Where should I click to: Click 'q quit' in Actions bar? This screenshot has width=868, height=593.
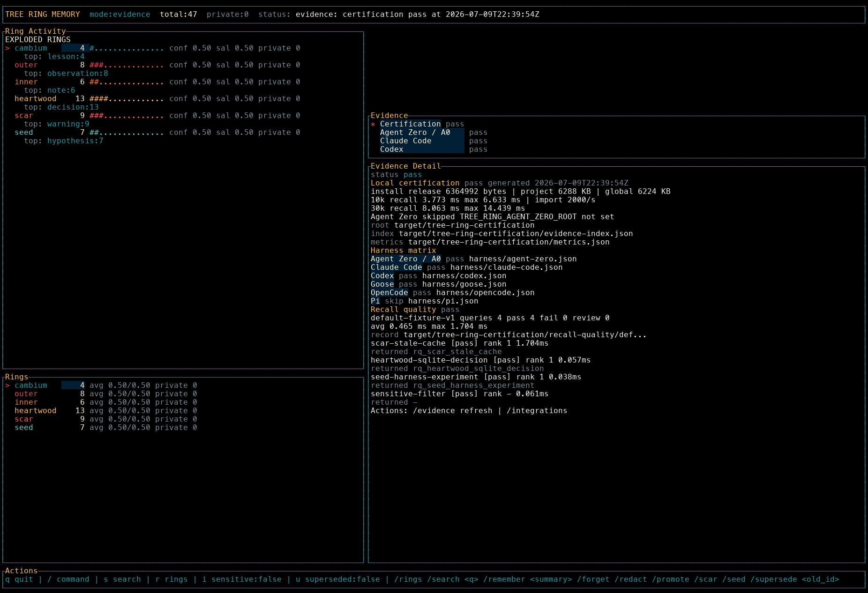pos(19,579)
